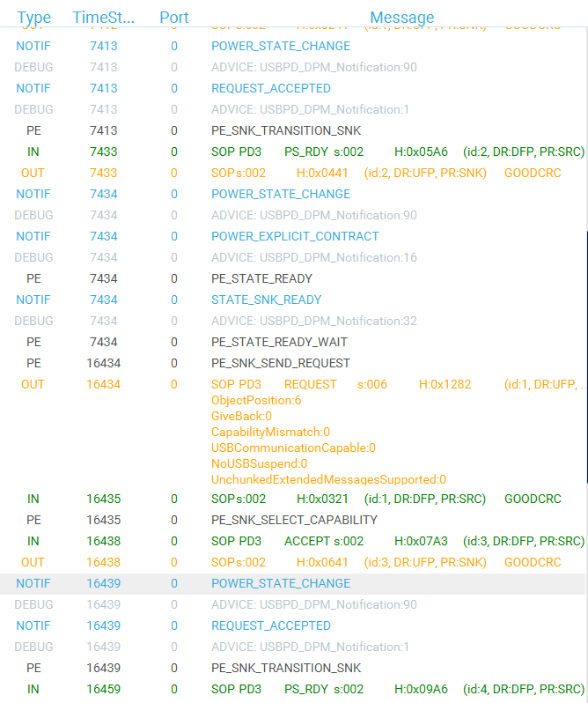Select PS_RDY message with header H:0x09A6
588x703 pixels.
pyautogui.click(x=292, y=689)
